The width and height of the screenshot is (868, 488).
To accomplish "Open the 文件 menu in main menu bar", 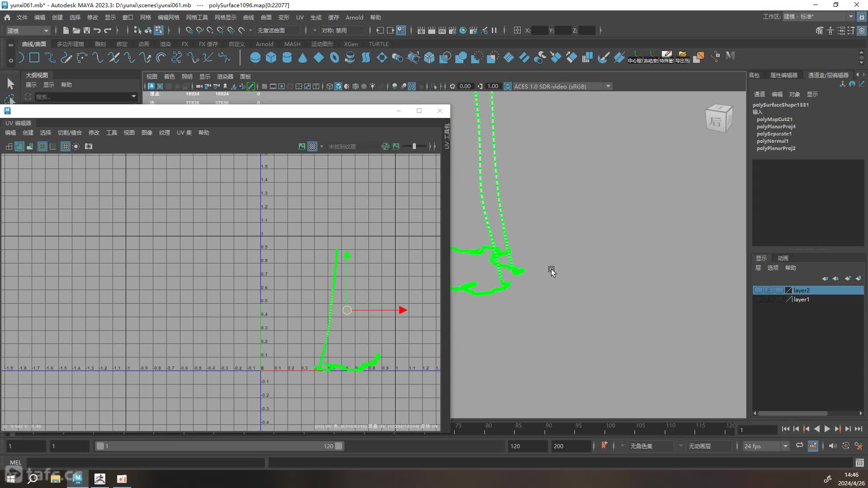I will (22, 17).
